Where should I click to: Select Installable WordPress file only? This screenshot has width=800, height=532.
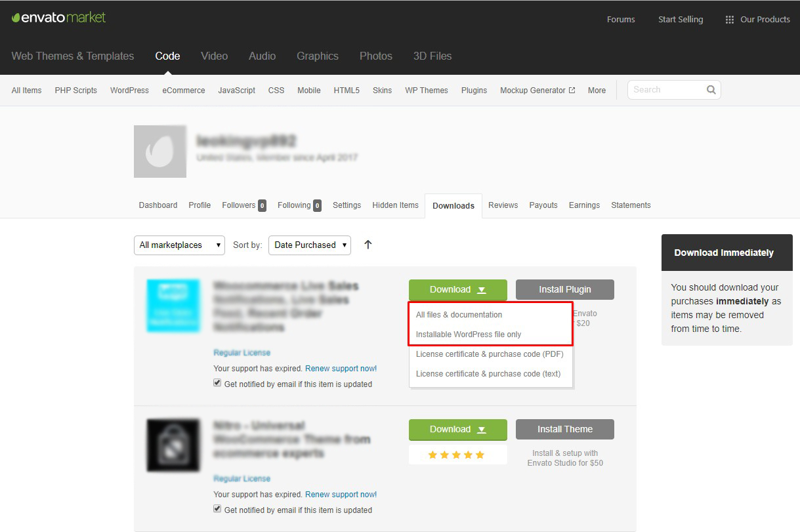(469, 335)
